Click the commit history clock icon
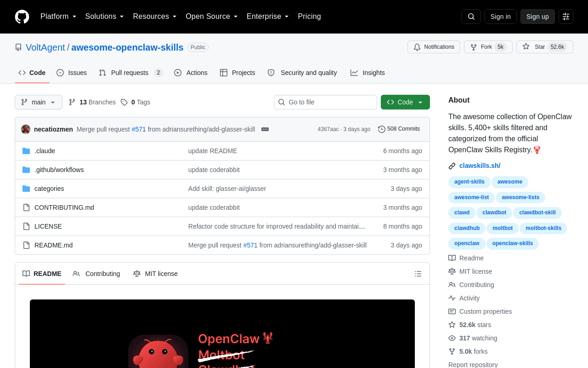 click(x=382, y=129)
